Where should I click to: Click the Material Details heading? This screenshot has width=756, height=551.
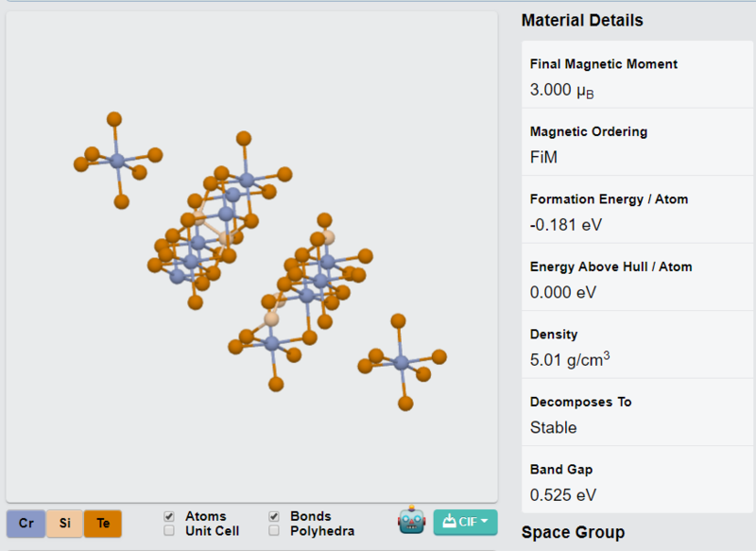pos(582,20)
